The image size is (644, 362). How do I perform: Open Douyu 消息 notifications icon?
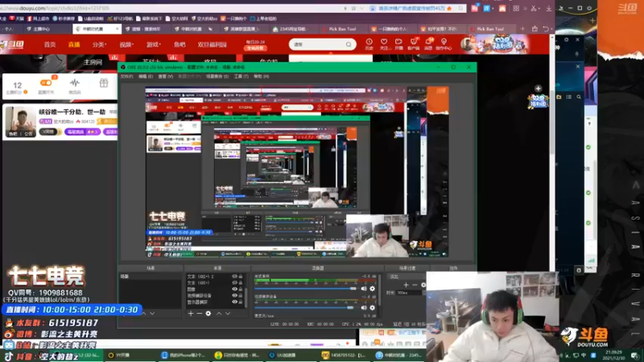click(x=428, y=44)
